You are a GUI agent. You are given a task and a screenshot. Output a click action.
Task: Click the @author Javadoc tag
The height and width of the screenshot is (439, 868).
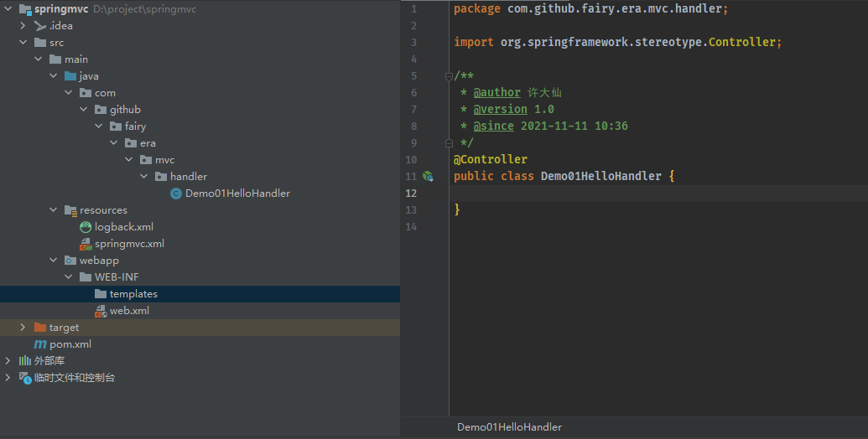tap(497, 92)
